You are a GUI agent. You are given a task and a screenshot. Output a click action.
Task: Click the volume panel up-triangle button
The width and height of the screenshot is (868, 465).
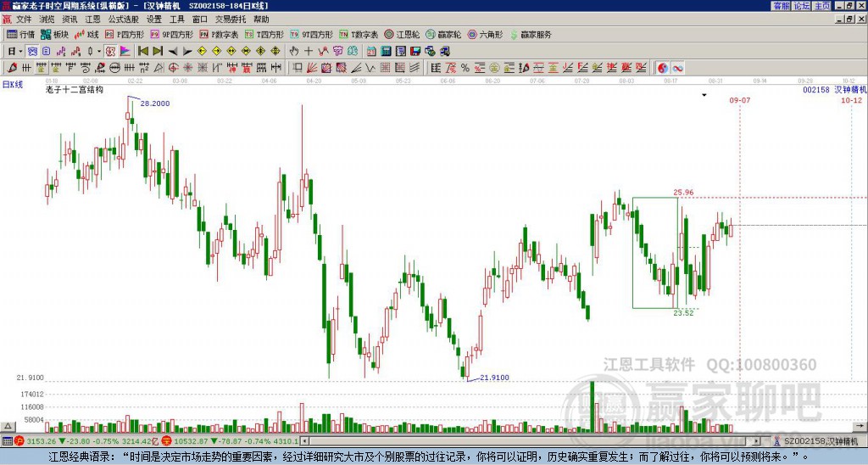pyautogui.click(x=8, y=426)
